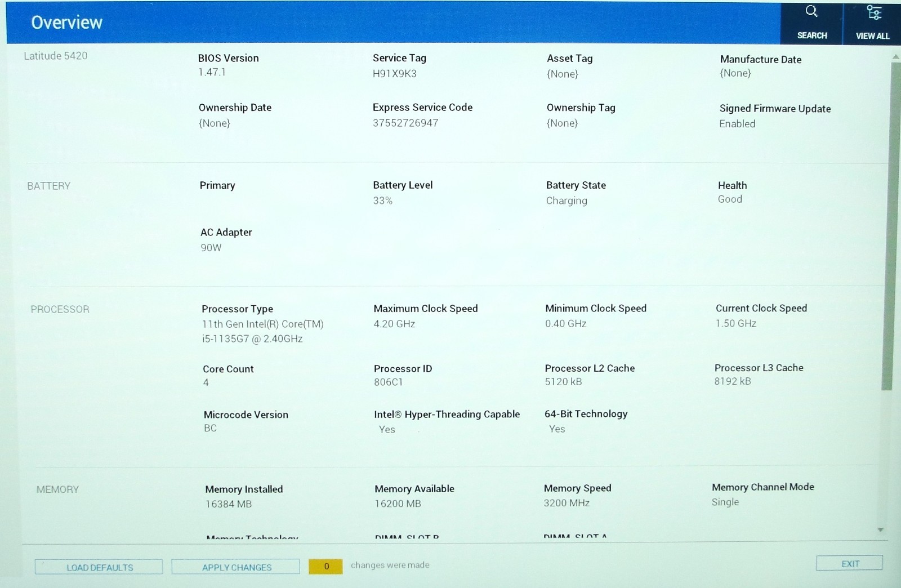This screenshot has height=588, width=901.
Task: Click the View All settings icon
Action: coord(873,12)
